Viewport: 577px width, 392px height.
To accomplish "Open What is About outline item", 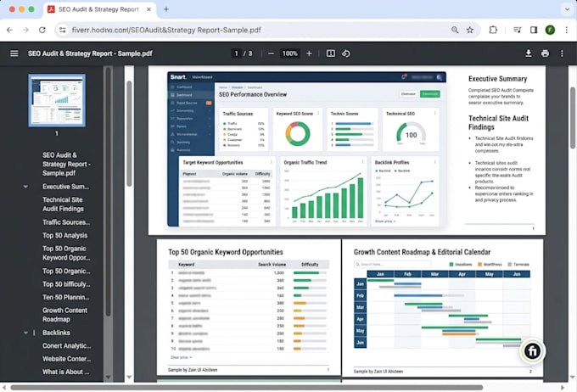I will click(x=65, y=372).
